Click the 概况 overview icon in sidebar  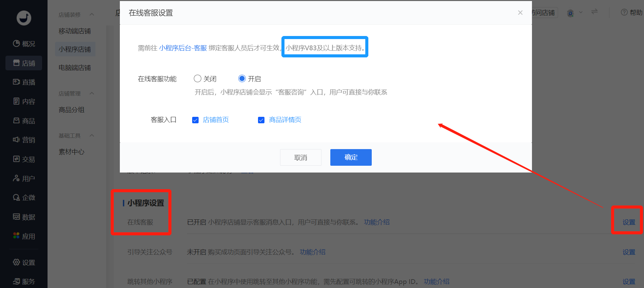tap(16, 43)
